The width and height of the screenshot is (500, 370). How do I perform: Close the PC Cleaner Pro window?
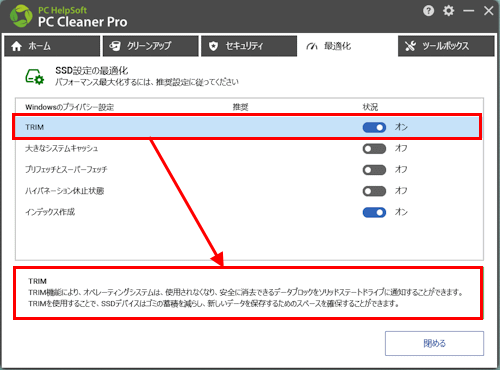pyautogui.click(x=489, y=11)
